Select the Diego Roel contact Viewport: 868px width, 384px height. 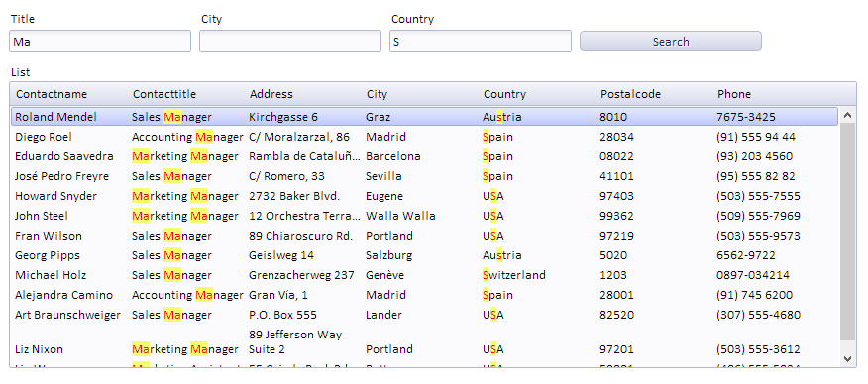pos(44,137)
